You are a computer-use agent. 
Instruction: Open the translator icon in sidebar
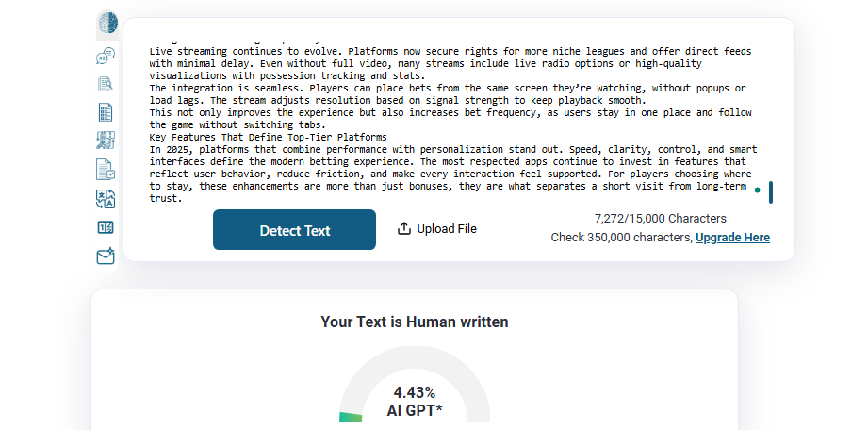(106, 199)
